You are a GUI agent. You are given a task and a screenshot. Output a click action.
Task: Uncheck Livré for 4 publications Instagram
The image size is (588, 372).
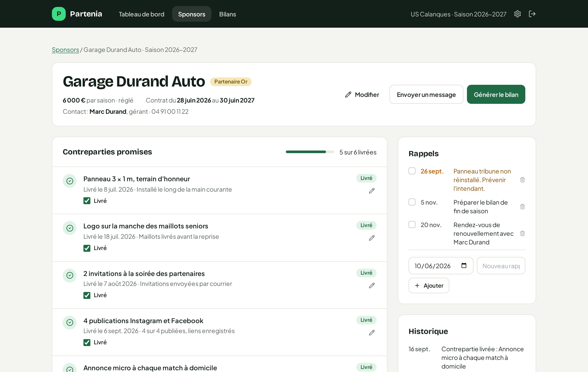(x=87, y=342)
